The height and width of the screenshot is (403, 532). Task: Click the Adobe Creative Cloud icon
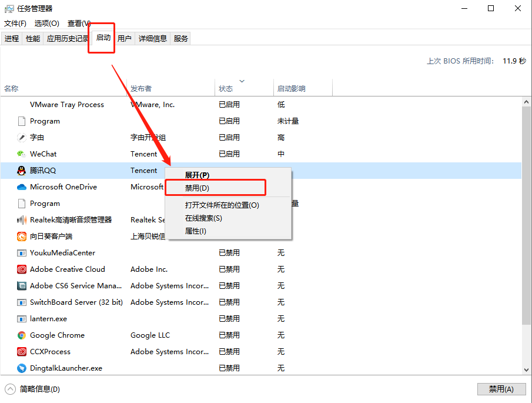coord(21,269)
